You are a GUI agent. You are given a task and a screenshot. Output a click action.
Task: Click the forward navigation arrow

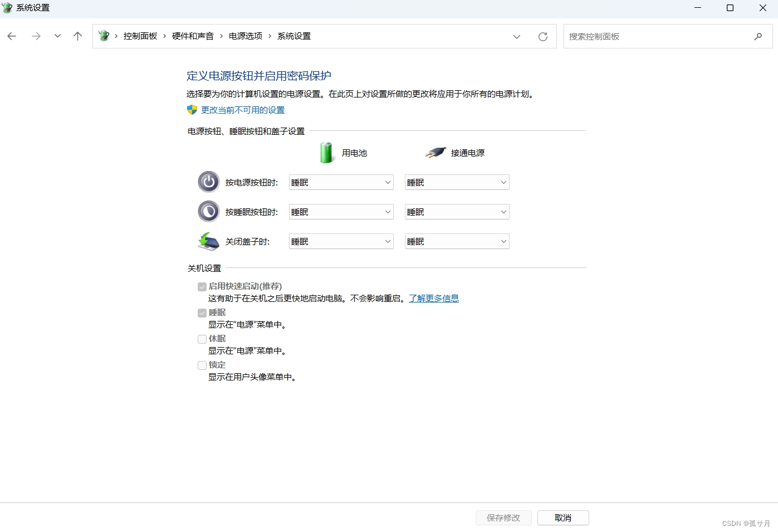pyautogui.click(x=36, y=36)
